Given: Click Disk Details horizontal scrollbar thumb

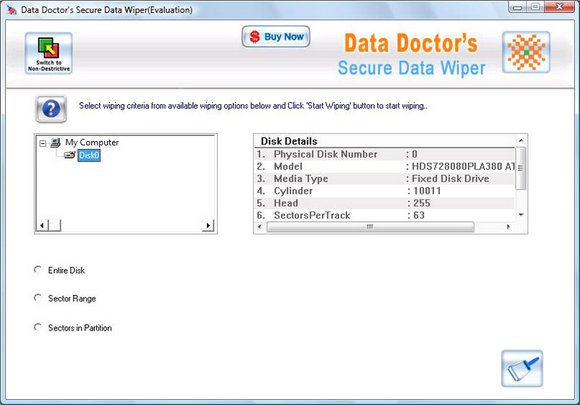Looking at the screenshot, I should [x=370, y=227].
